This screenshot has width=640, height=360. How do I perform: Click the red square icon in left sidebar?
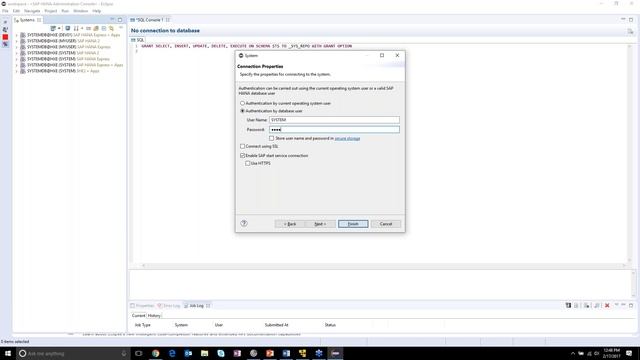[5, 37]
